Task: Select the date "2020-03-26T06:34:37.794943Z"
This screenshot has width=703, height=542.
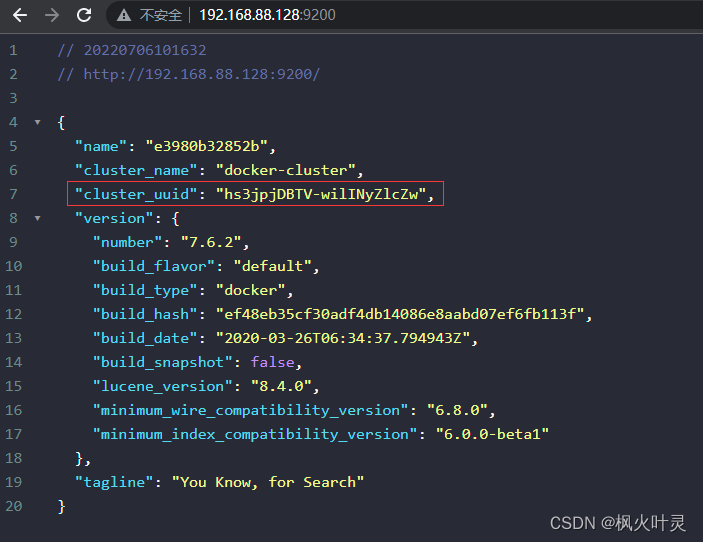Action: tap(343, 338)
